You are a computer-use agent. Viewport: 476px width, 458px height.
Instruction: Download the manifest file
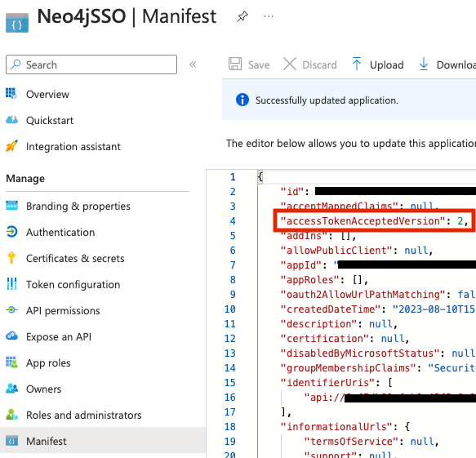[x=447, y=64]
